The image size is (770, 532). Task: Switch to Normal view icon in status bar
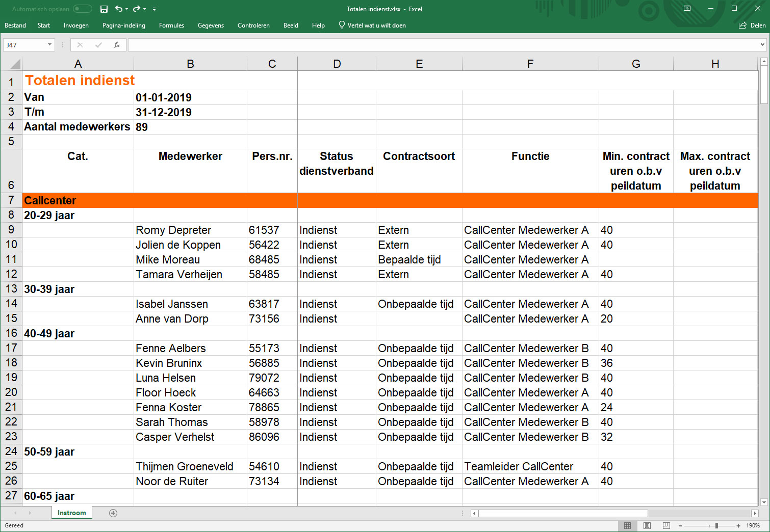628,525
